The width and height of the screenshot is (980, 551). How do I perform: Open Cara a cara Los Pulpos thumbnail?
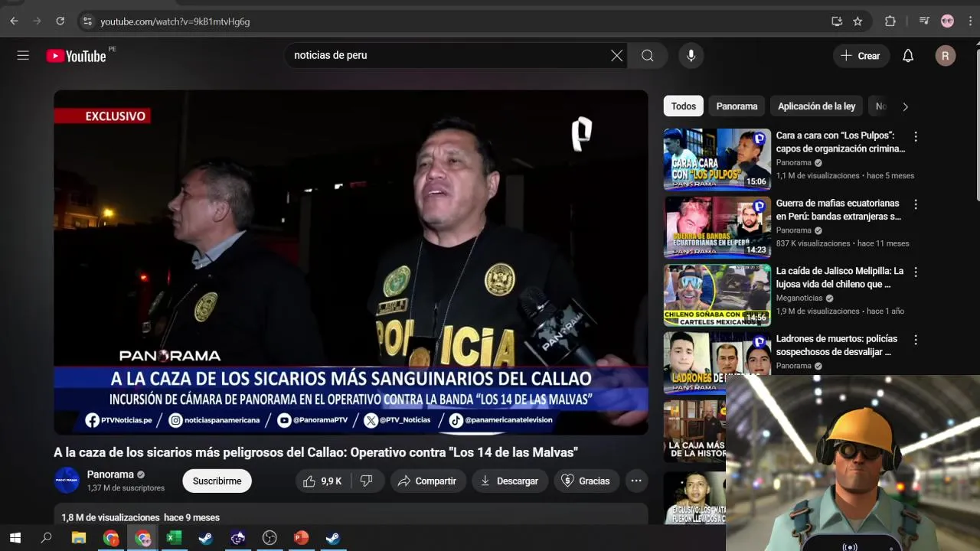pyautogui.click(x=717, y=159)
